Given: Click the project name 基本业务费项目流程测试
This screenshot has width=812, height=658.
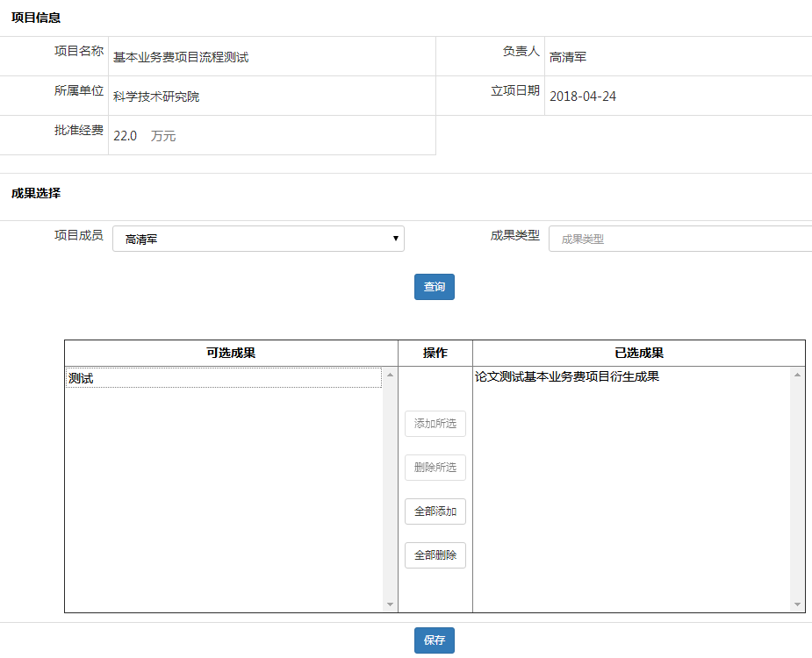Looking at the screenshot, I should click(181, 57).
